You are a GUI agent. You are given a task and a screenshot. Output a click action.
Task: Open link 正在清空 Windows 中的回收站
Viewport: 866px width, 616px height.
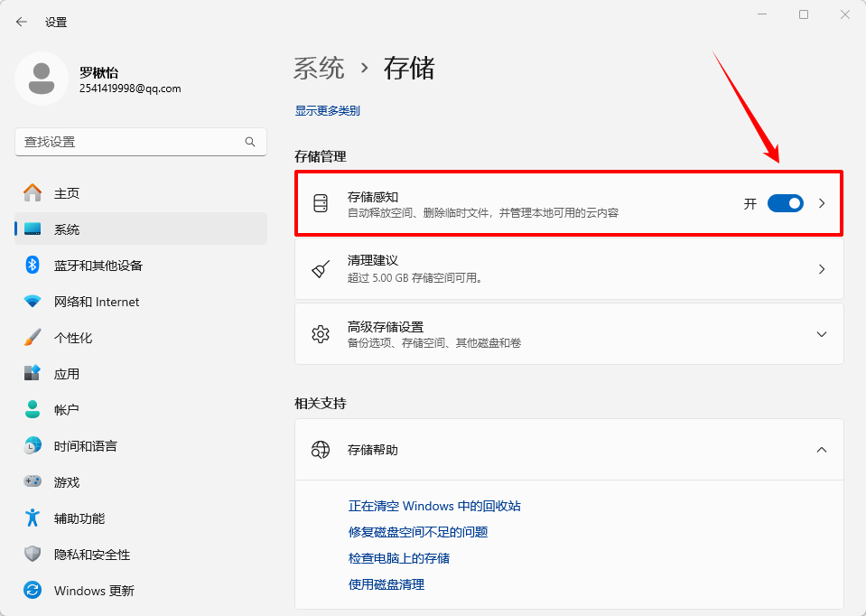pos(434,506)
